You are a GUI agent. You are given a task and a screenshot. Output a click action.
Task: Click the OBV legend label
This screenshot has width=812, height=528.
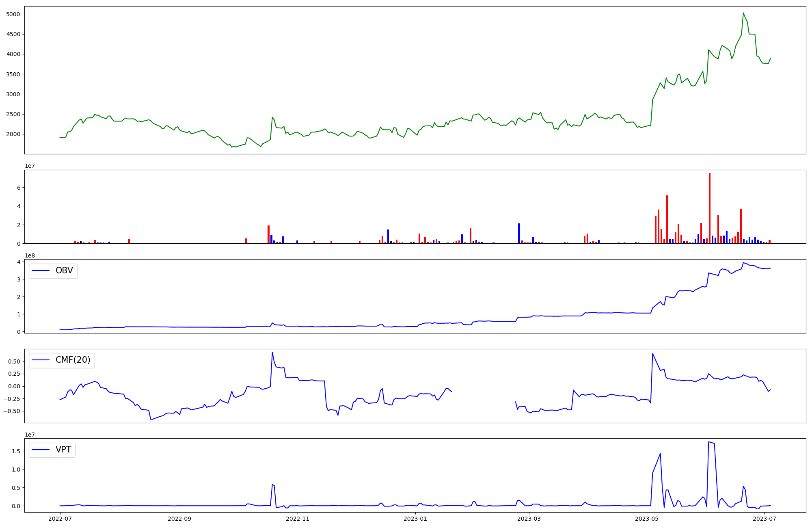click(64, 270)
